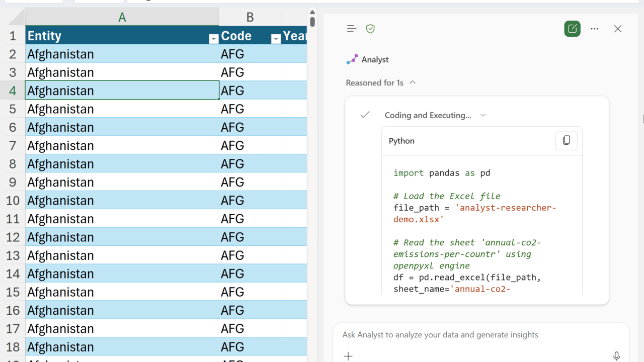
Task: Collapse the 'Reasoned for 1s' section
Action: [413, 82]
